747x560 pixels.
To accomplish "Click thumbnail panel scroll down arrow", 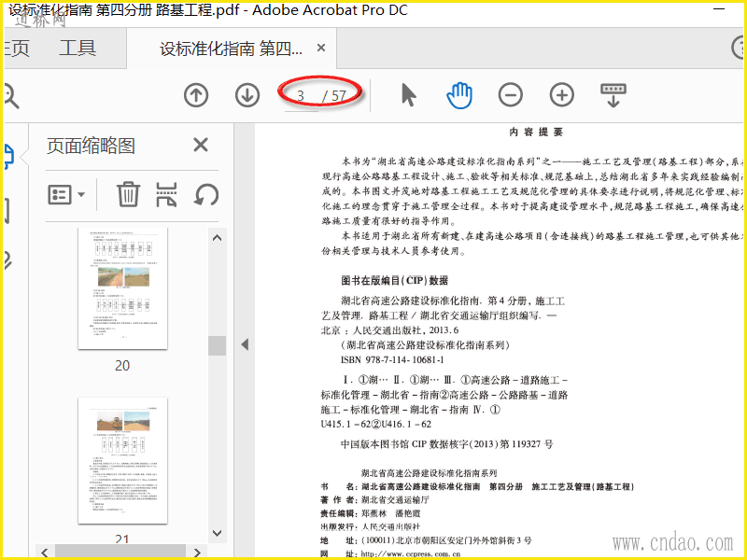I will [217, 533].
